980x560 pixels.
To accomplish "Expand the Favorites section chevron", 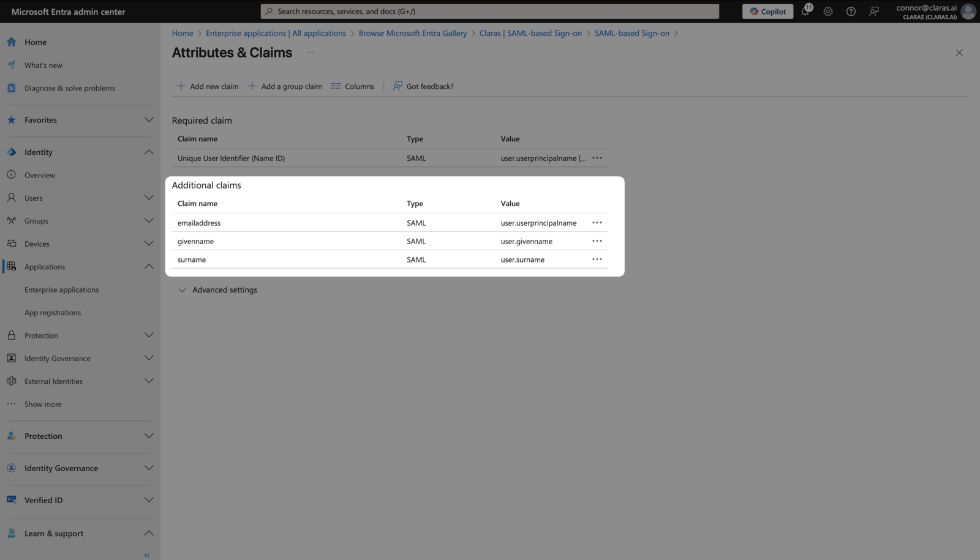I will coord(149,120).
